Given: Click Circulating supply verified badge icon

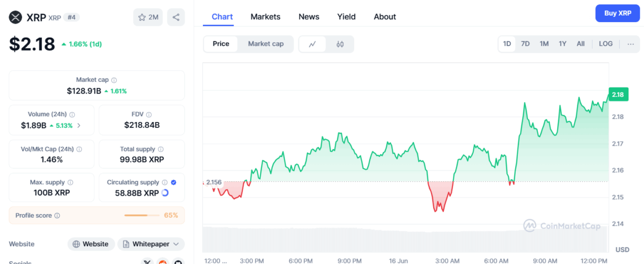Looking at the screenshot, I should click(x=173, y=182).
